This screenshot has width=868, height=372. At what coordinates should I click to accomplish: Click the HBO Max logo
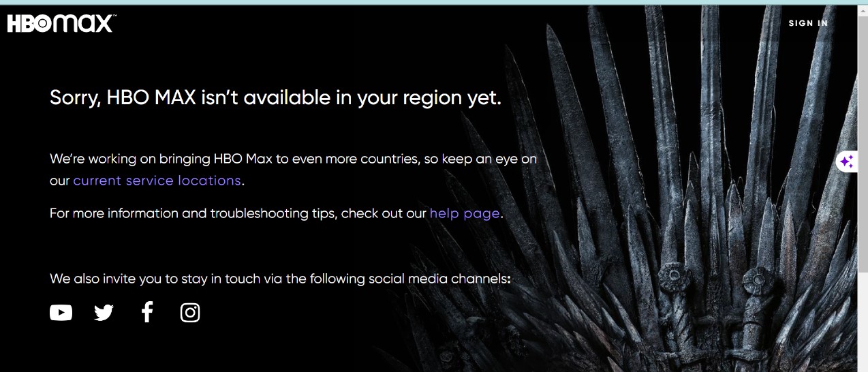(x=61, y=24)
